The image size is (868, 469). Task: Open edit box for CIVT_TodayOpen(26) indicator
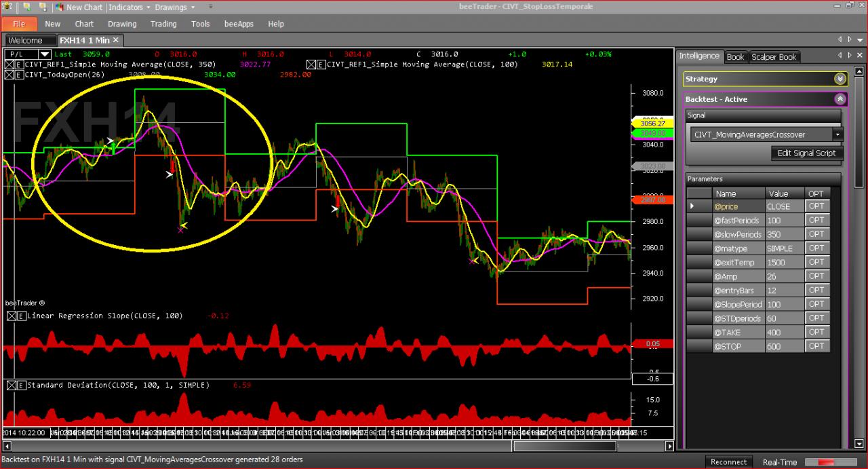point(20,75)
